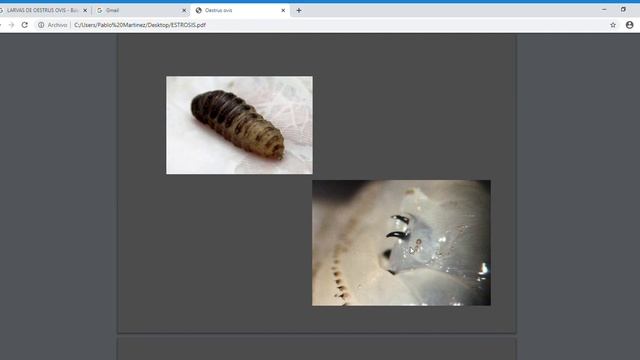The height and width of the screenshot is (360, 640).
Task: Close the LARVAS DE OESTRUS OVIS tab
Action: coord(85,11)
